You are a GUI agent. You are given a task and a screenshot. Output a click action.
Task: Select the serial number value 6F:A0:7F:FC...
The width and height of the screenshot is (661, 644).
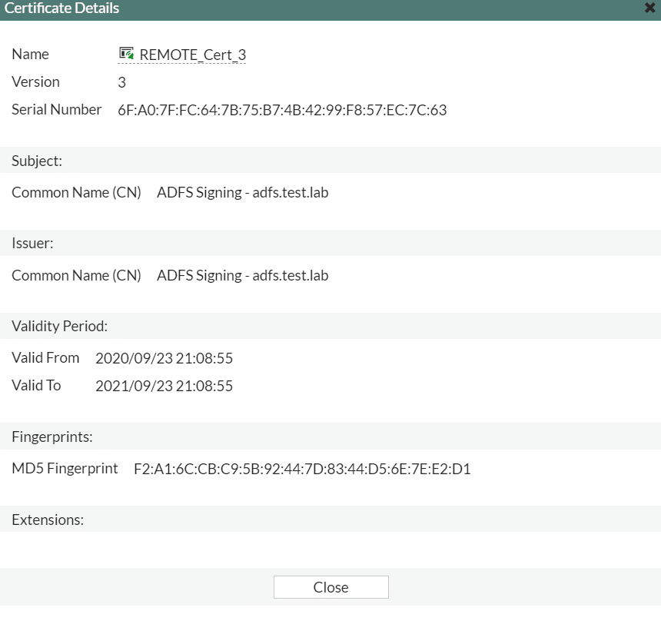[282, 110]
